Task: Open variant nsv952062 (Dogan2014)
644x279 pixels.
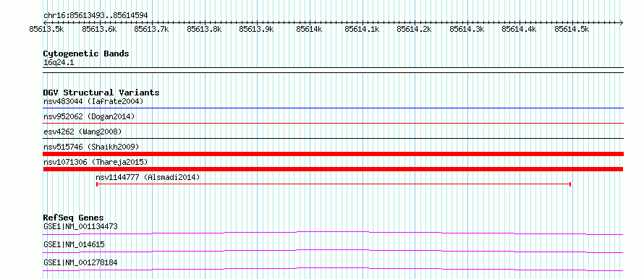Action: 89,116
